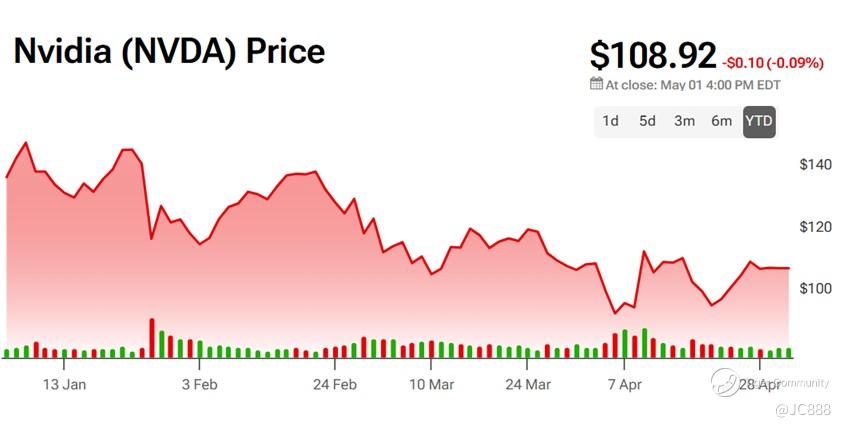
Task: Click the community watermark logo icon
Action: 726,382
